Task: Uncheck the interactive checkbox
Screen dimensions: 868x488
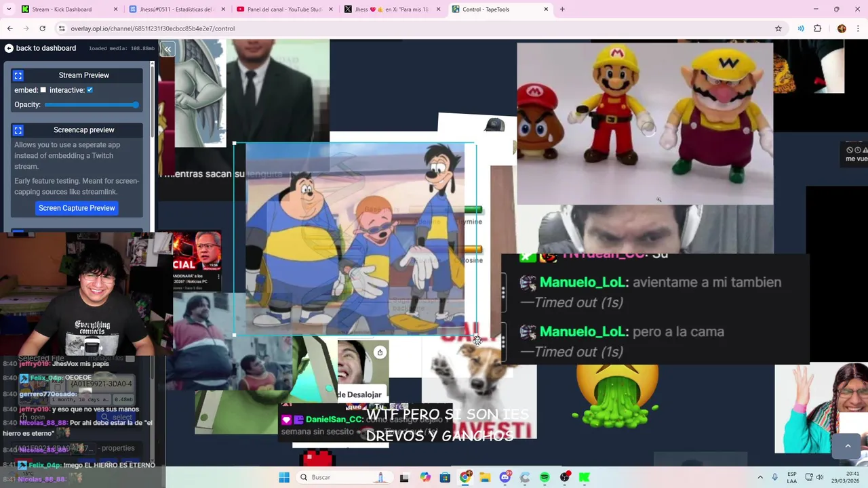Action: 90,90
